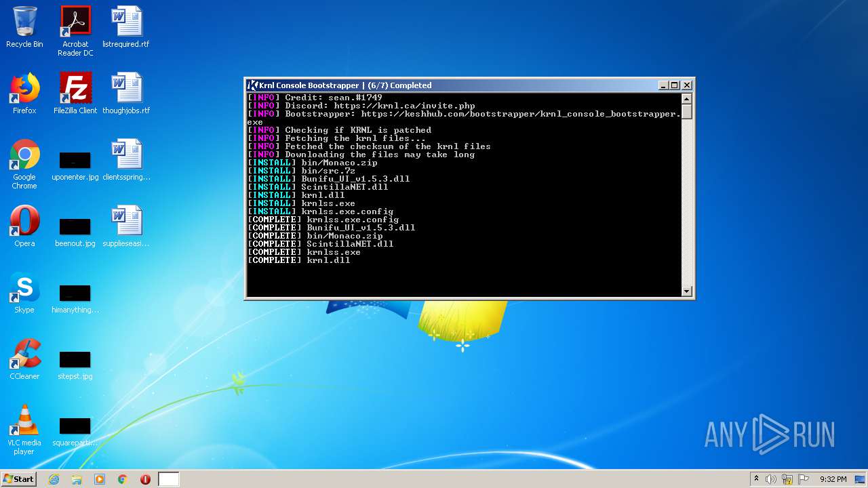Click console scrollbar up arrow
Screen dimensions: 868x488
tap(686, 99)
